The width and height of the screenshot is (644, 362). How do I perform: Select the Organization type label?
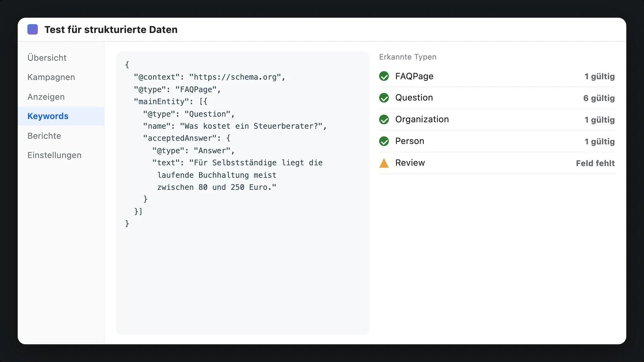point(422,119)
